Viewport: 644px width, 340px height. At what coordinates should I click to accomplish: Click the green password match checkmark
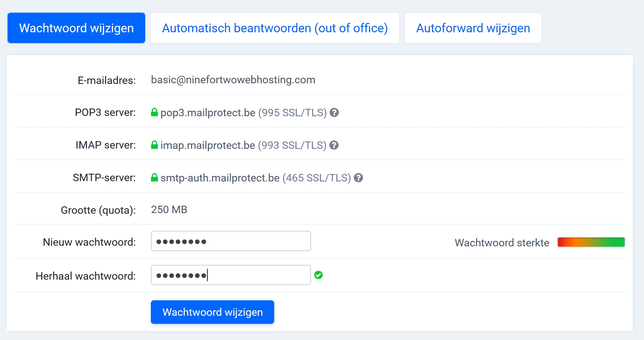point(318,275)
